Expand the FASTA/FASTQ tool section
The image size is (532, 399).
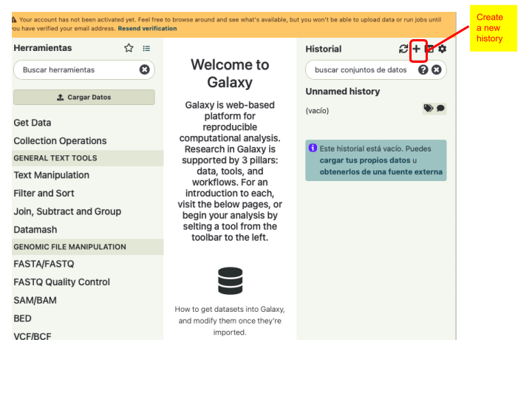44,264
